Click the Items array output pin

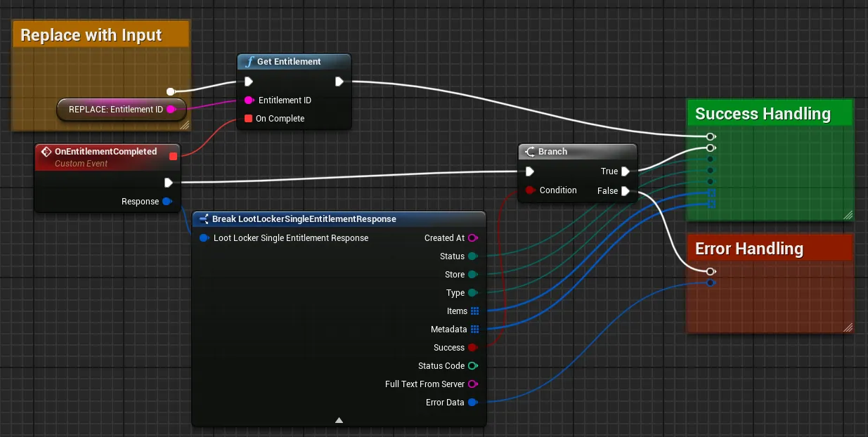click(x=474, y=311)
